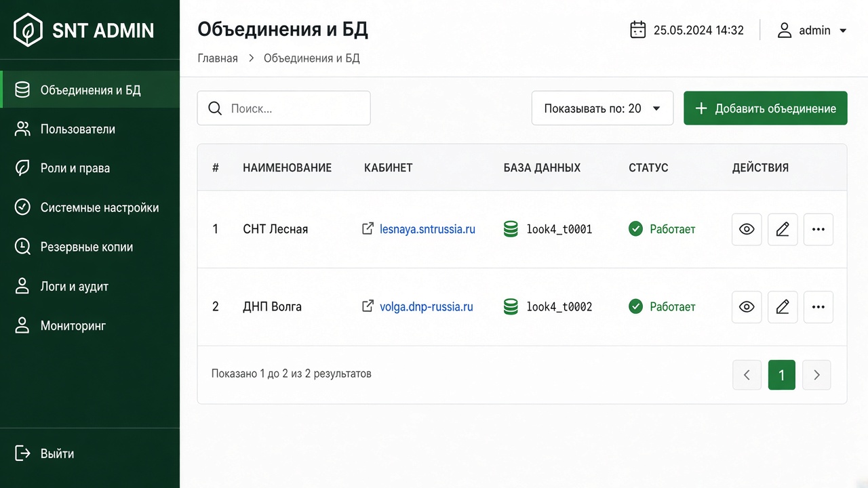View СНТ Лесная details via eye icon
The image size is (868, 488).
[747, 229]
